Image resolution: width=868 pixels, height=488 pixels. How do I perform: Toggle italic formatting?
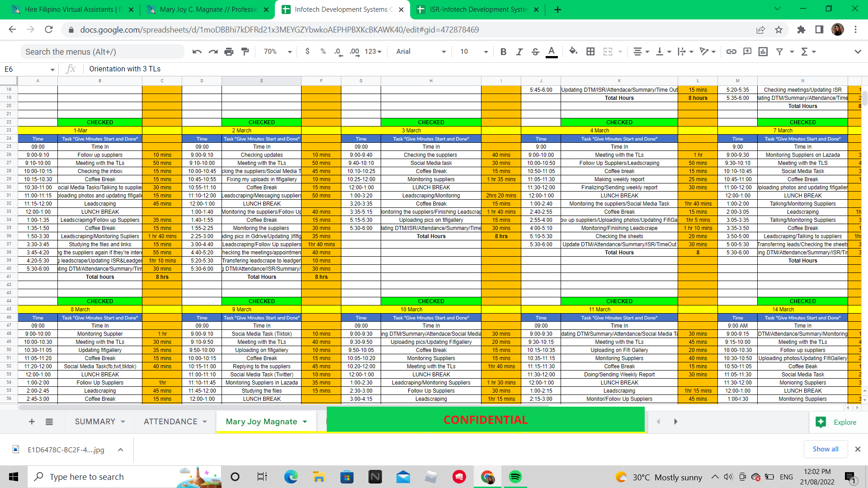(519, 52)
